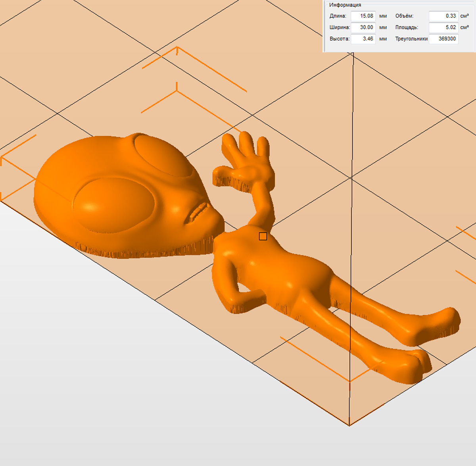Image resolution: width=476 pixels, height=466 pixels.
Task: Click the alien's rear eye
Action: point(163,155)
